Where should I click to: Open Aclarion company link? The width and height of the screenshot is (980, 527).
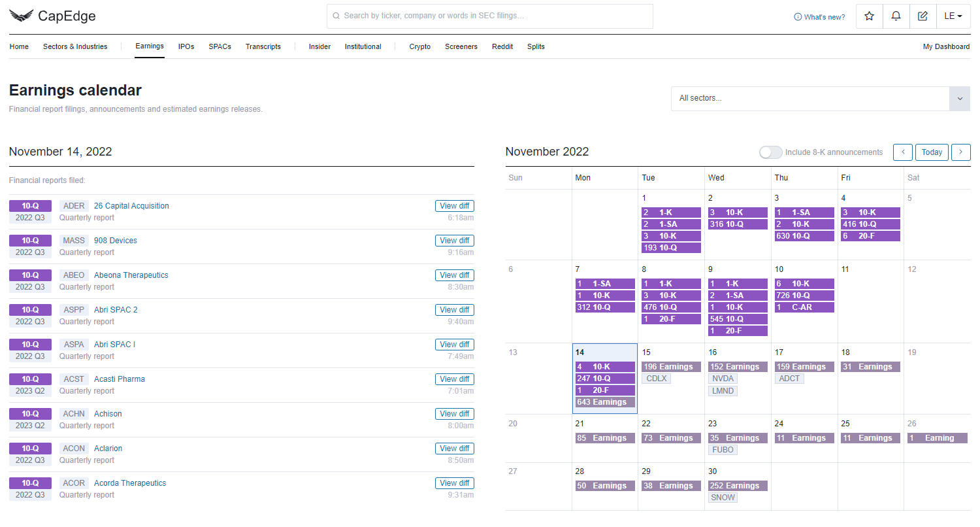point(108,449)
